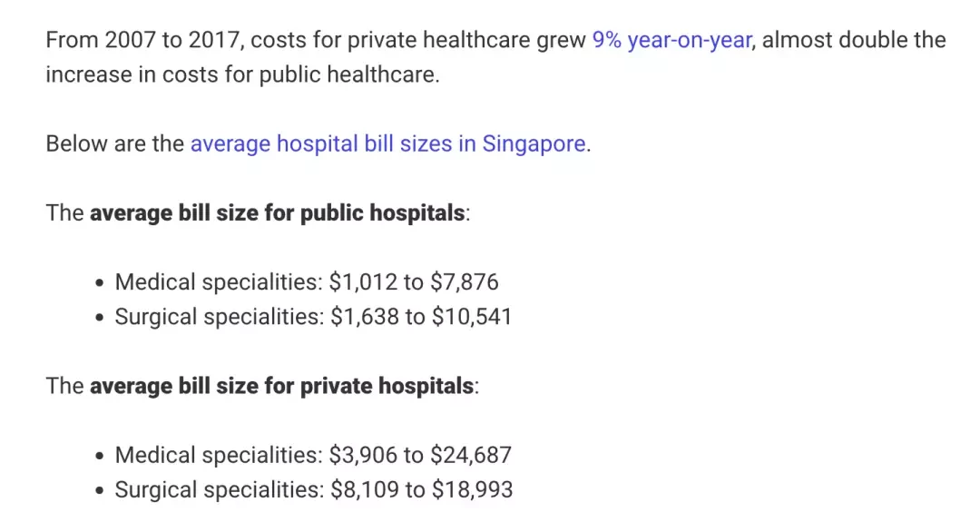980x532 pixels.
Task: Click the $18,993 private surgical amount
Action: (472, 489)
